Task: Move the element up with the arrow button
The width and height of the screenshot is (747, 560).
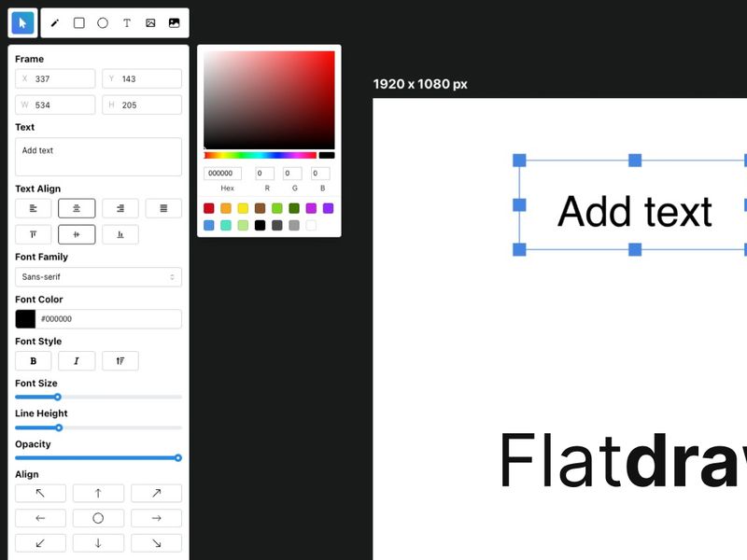Action: tap(98, 493)
